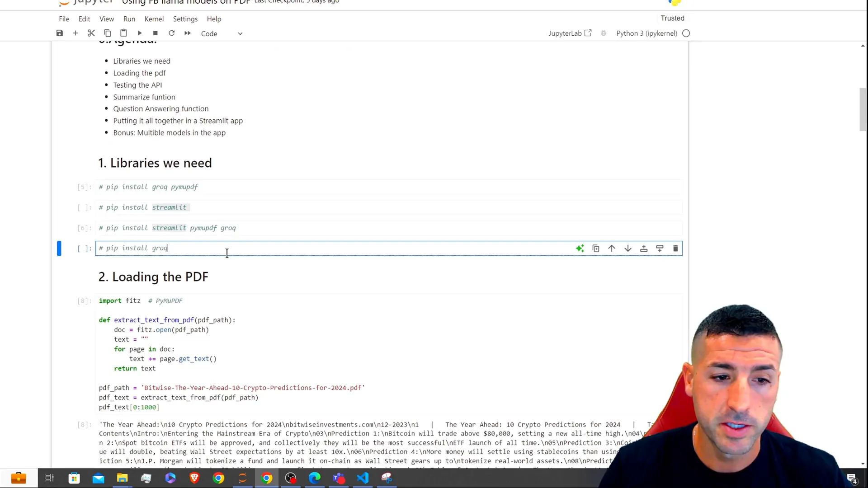The height and width of the screenshot is (488, 868).
Task: Select the Code cell type dropdown
Action: [221, 33]
